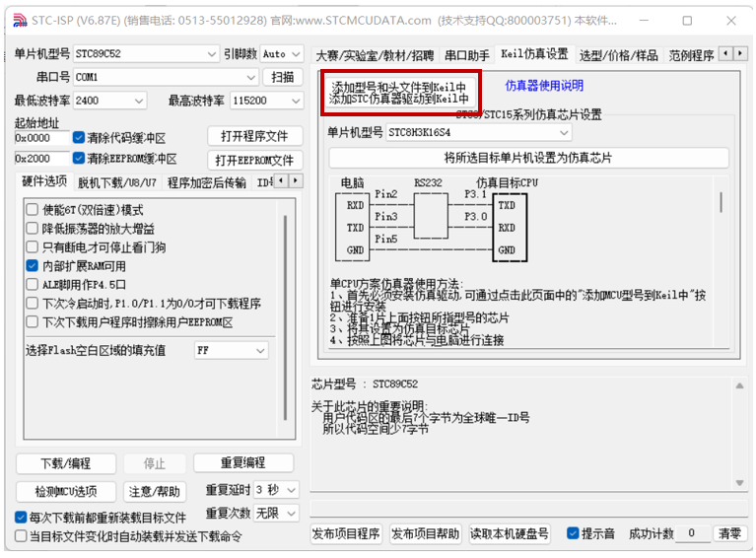Open 引脚数 Auto dropdown
This screenshot has width=756, height=558.
tap(282, 54)
